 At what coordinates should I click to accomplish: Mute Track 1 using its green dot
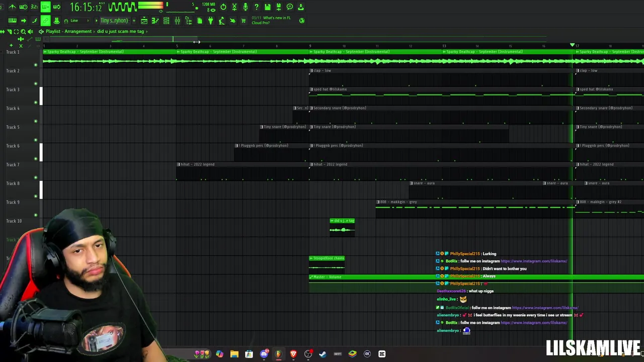click(x=35, y=65)
